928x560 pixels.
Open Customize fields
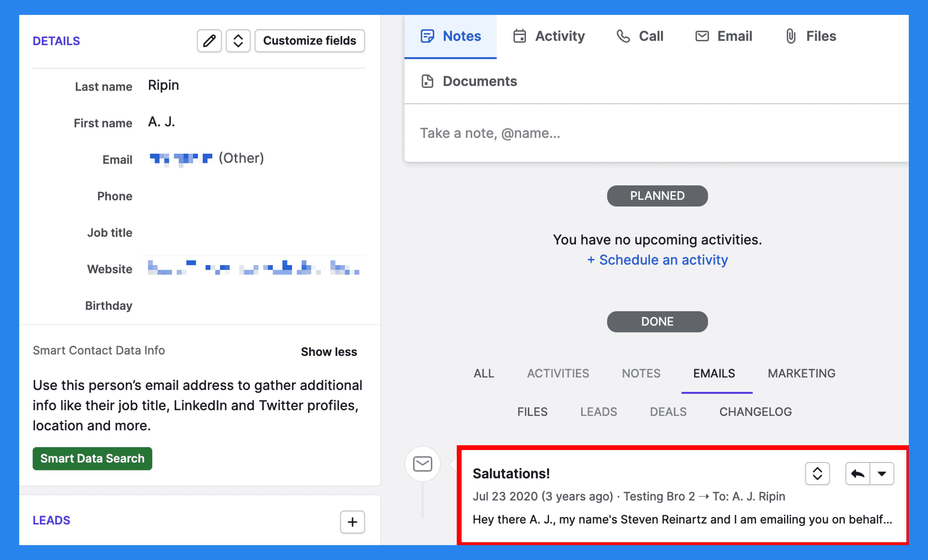coord(310,41)
